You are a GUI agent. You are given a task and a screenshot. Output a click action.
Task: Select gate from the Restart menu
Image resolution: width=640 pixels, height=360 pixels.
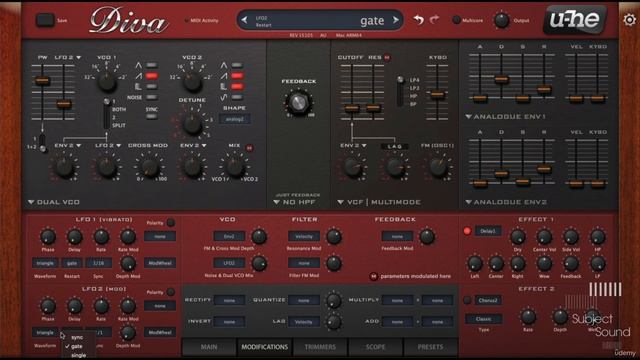77,347
